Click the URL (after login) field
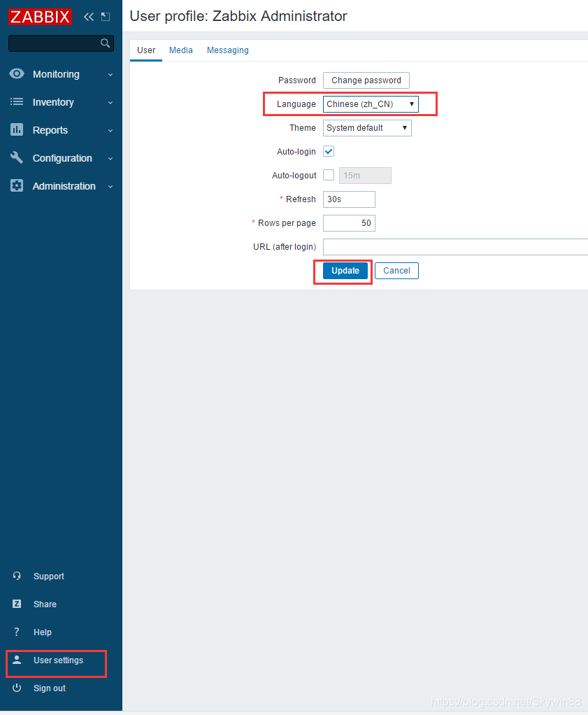588x715 pixels. point(455,247)
